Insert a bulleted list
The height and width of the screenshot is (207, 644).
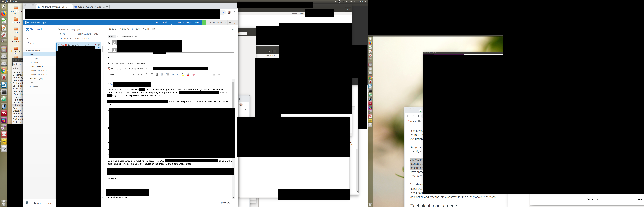point(162,74)
